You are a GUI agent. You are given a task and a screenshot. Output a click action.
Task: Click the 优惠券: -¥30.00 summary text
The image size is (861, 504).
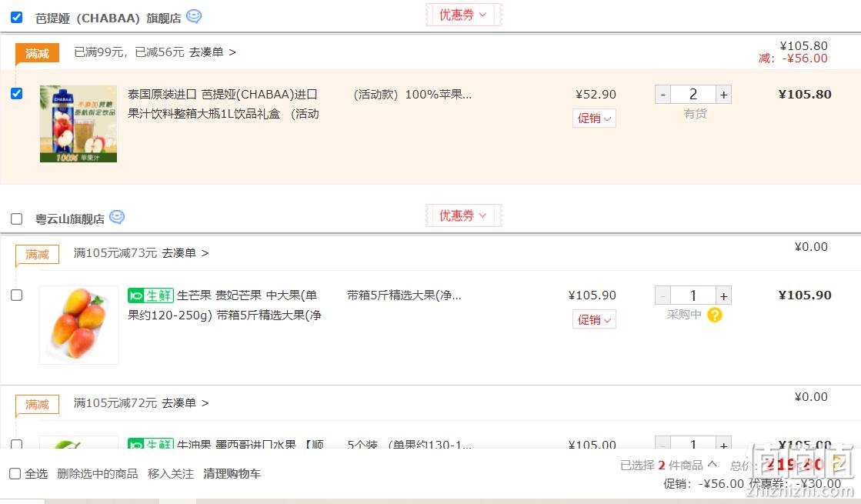point(795,484)
